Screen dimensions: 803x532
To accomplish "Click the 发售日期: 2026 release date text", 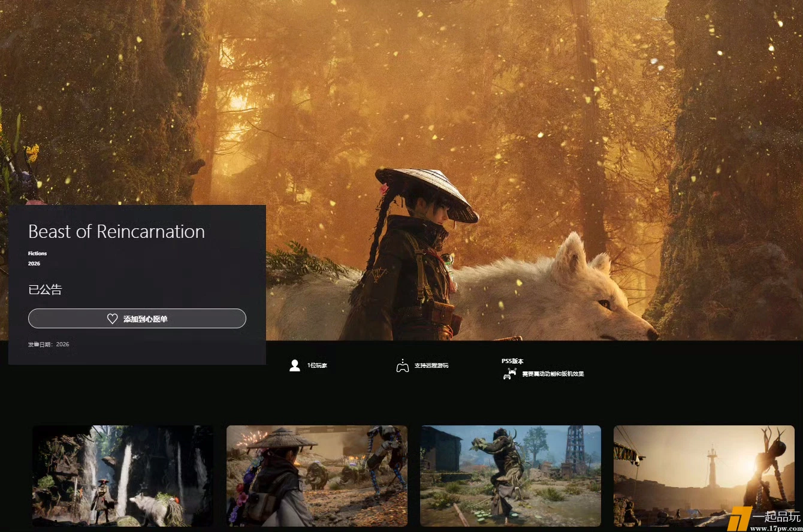I will click(x=49, y=344).
